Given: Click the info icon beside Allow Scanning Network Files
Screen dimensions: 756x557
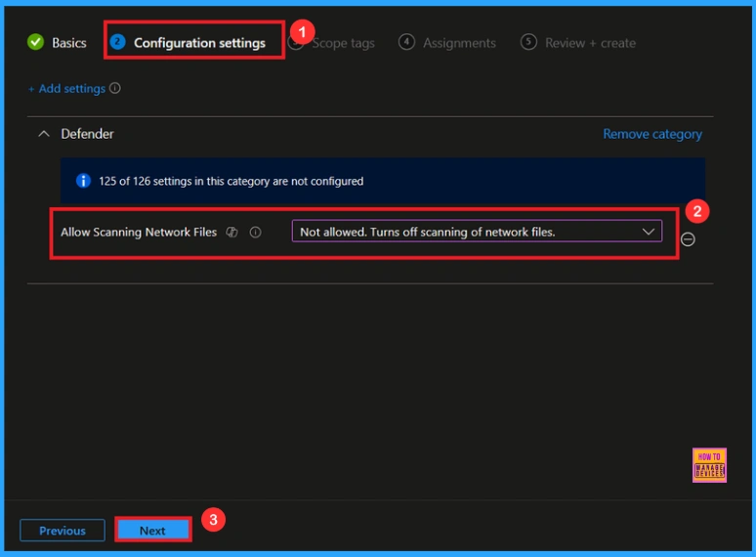Looking at the screenshot, I should click(256, 233).
